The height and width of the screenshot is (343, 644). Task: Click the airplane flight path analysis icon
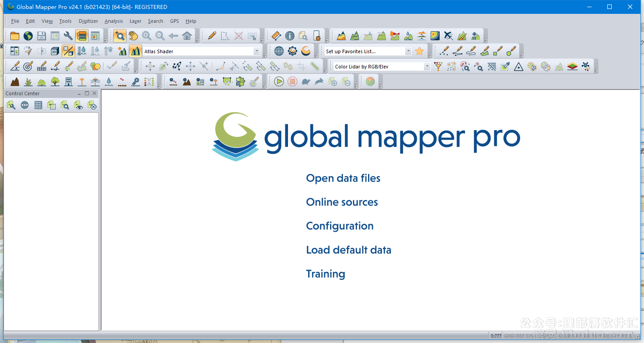coord(449,36)
